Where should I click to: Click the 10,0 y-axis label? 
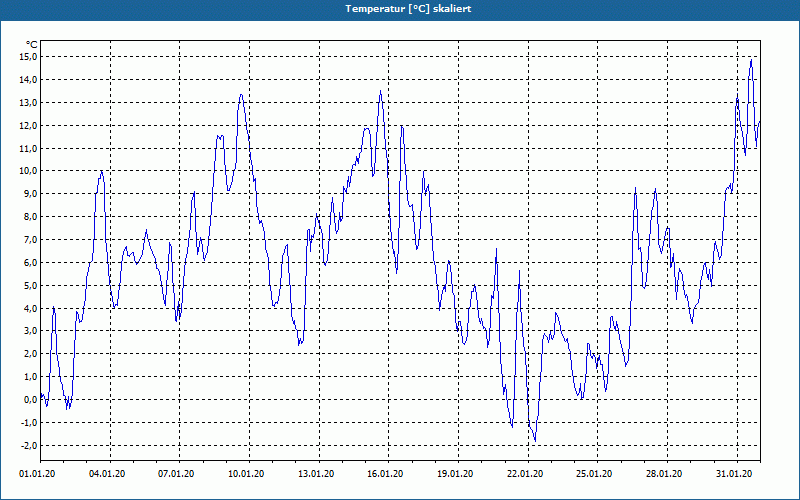coord(29,171)
